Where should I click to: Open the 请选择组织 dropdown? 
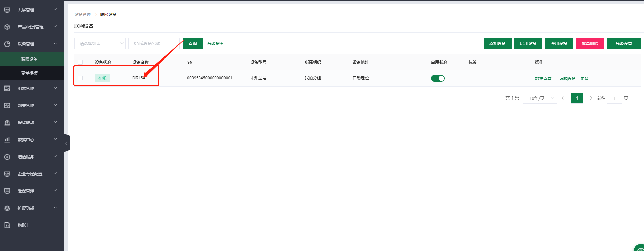coord(100,43)
